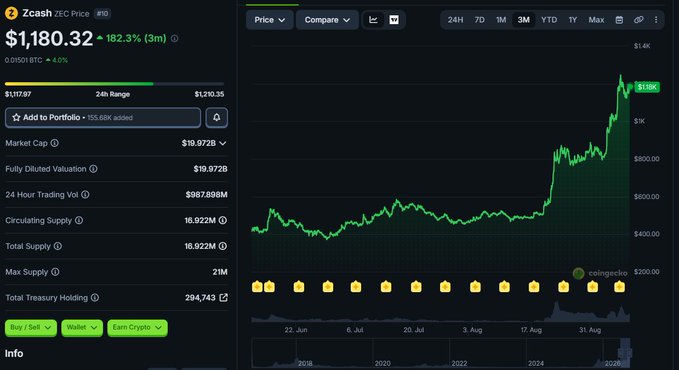Viewport: 679px width, 370px height.
Task: Open Total Supply label info icon
Action: [58, 246]
